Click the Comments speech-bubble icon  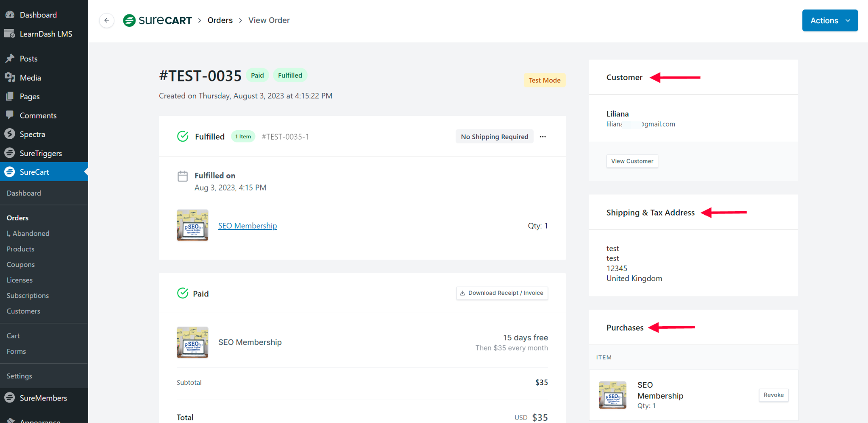(x=10, y=115)
